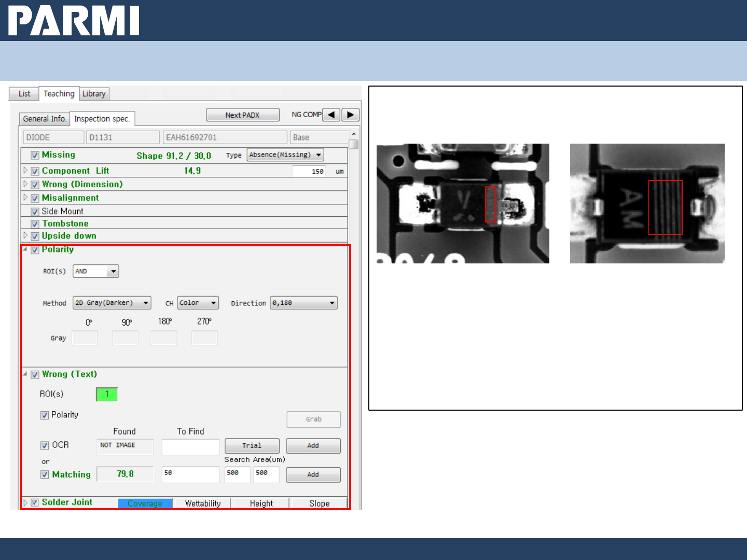Click the OCR Found "NOT IMAGE" value
Screen dimensions: 747x560
click(125, 446)
